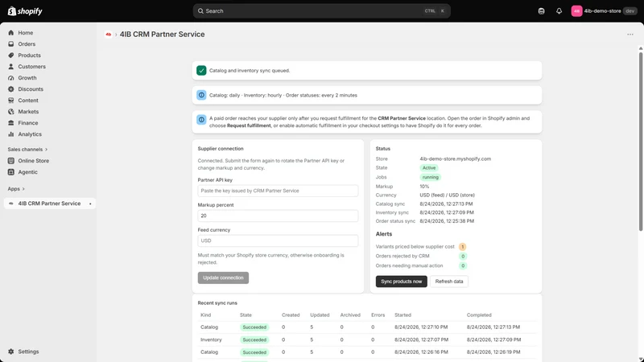644x362 pixels.
Task: Click the dev badge in top bar
Action: pyautogui.click(x=630, y=11)
